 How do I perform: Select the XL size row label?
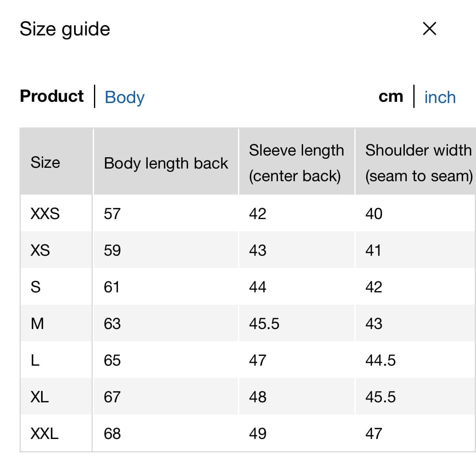point(40,397)
